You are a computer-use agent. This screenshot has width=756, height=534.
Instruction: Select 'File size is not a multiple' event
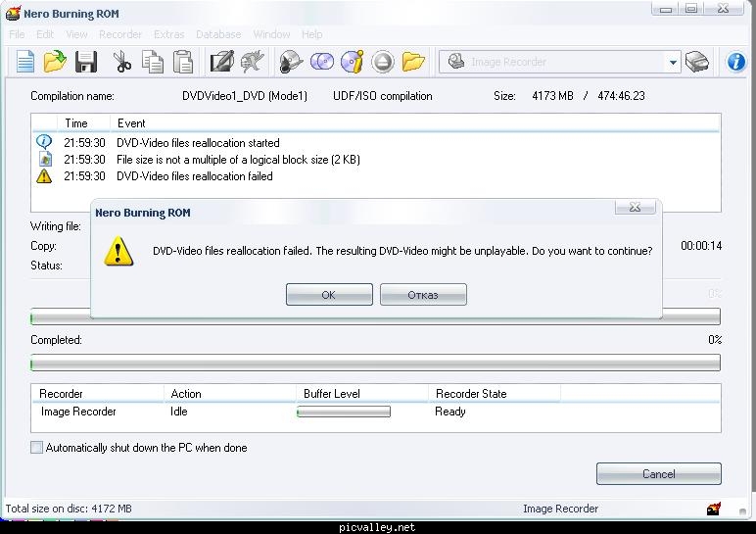pos(238,160)
